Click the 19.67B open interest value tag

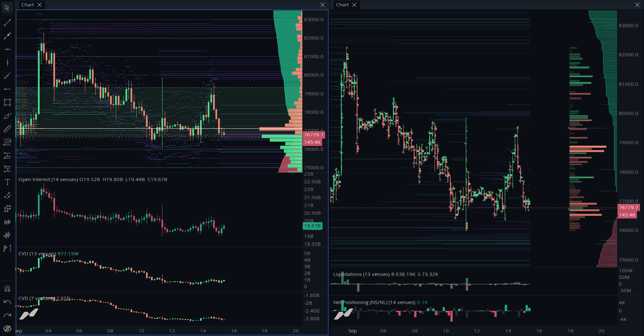(x=312, y=226)
